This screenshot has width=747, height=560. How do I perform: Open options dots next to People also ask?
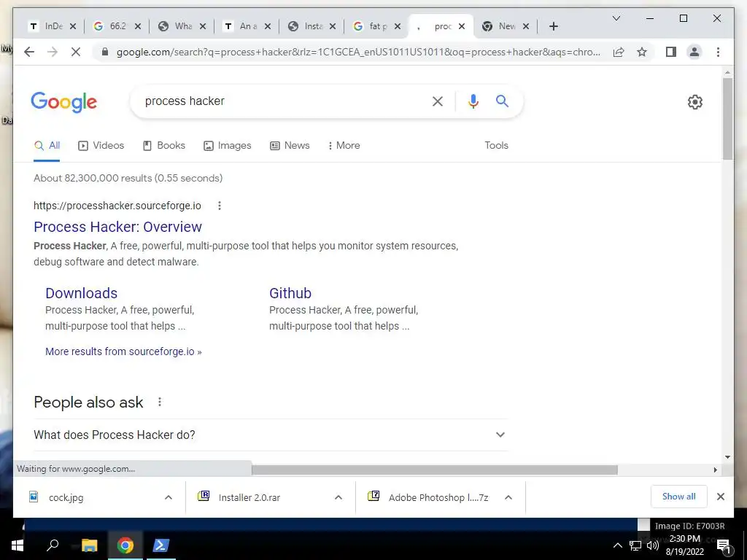pyautogui.click(x=160, y=402)
